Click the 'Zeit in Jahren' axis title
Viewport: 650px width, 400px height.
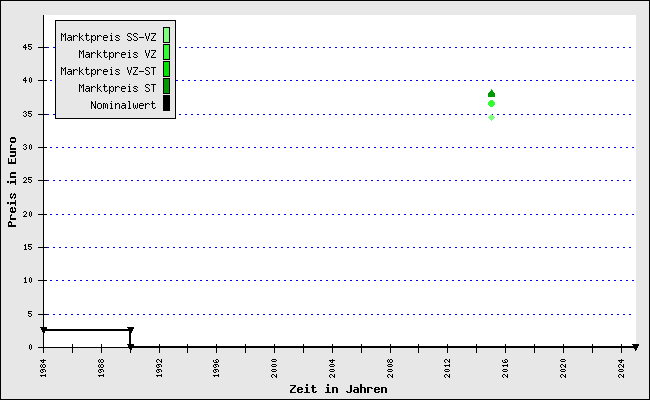pyautogui.click(x=338, y=389)
